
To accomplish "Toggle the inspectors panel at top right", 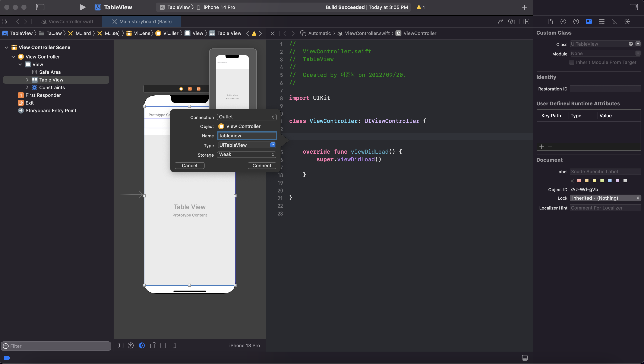I will (634, 7).
